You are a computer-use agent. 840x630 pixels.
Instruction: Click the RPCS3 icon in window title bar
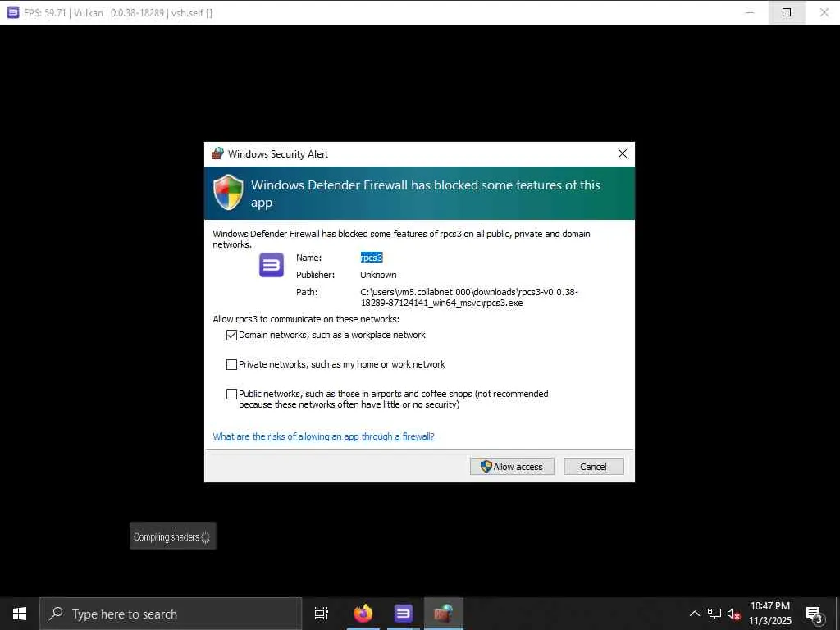[x=13, y=12]
